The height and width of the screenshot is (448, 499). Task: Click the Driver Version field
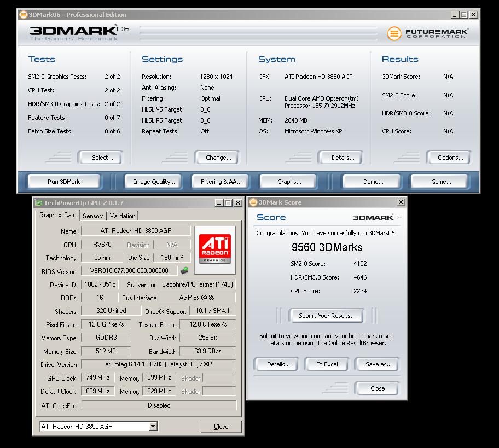[159, 364]
